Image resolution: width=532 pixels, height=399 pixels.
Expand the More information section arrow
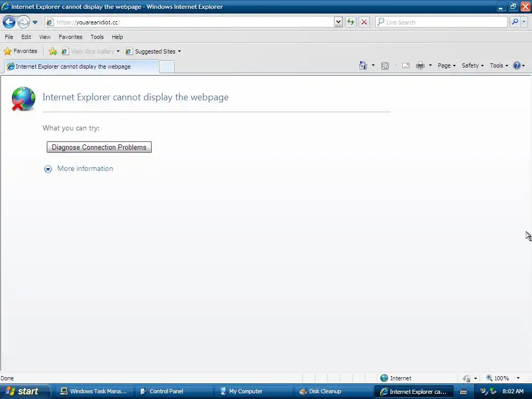point(48,169)
